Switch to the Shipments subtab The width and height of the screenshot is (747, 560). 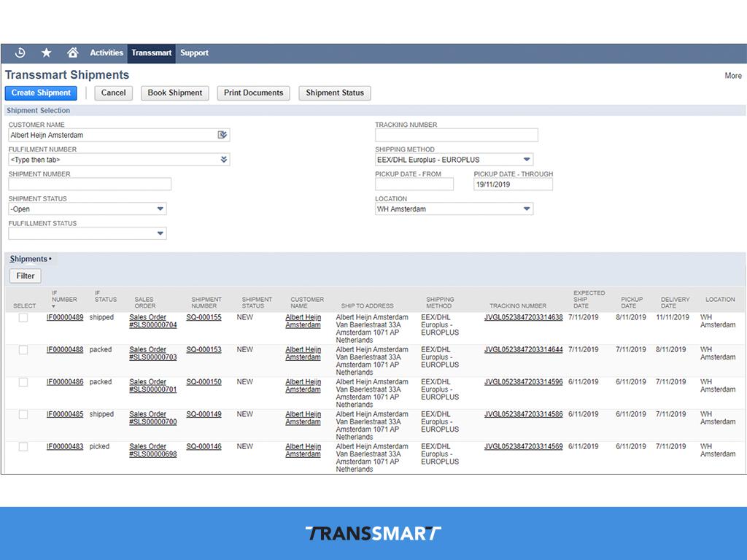point(29,259)
